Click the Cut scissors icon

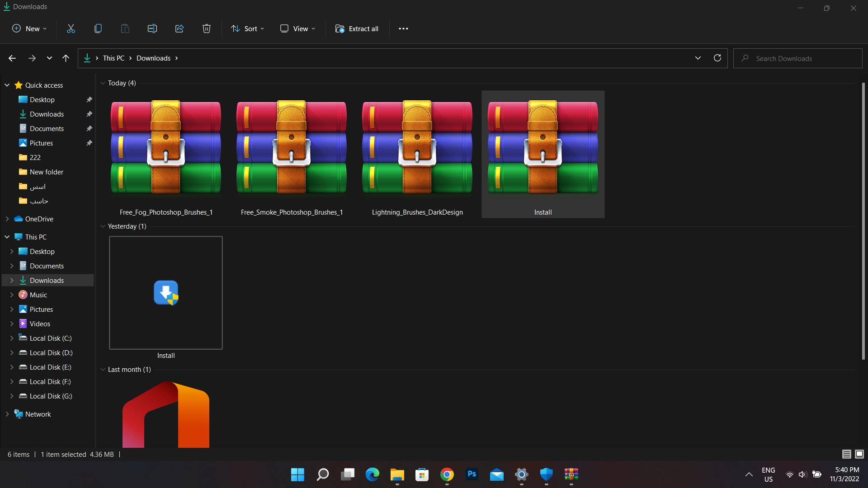click(x=71, y=28)
